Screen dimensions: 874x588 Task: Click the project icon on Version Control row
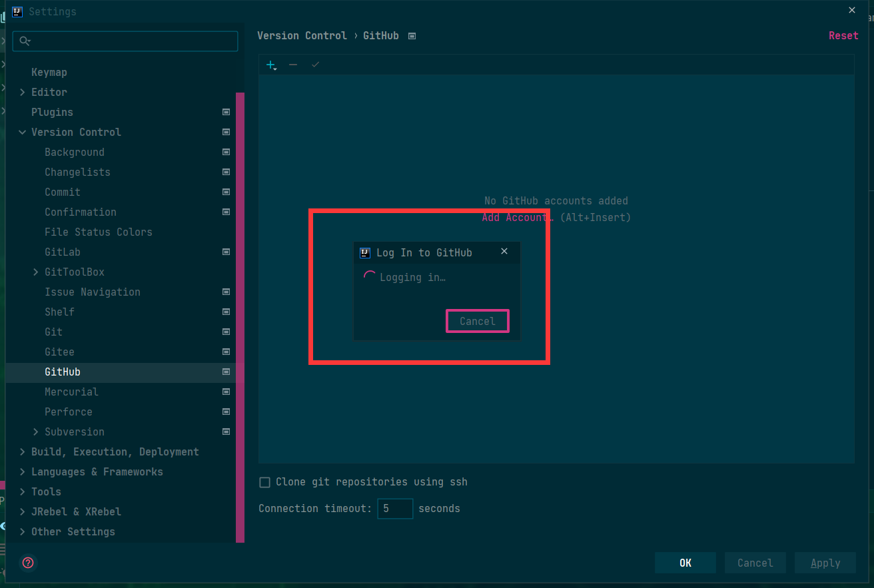(x=226, y=132)
